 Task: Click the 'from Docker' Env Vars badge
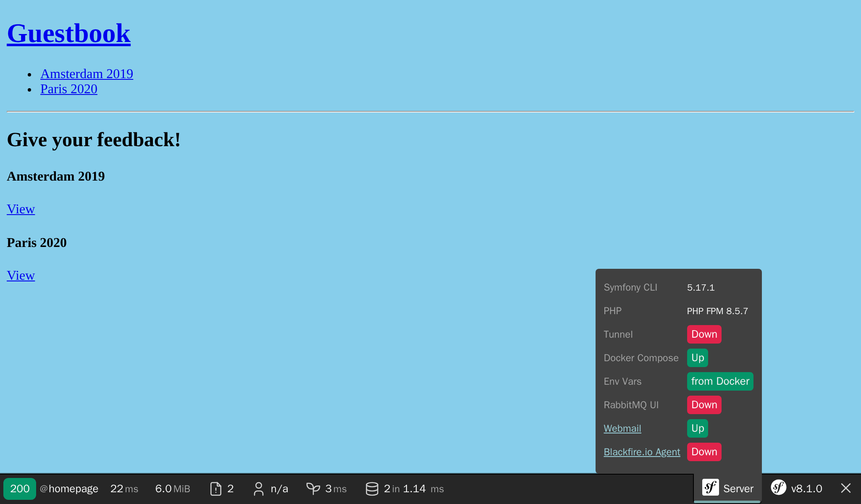720,381
